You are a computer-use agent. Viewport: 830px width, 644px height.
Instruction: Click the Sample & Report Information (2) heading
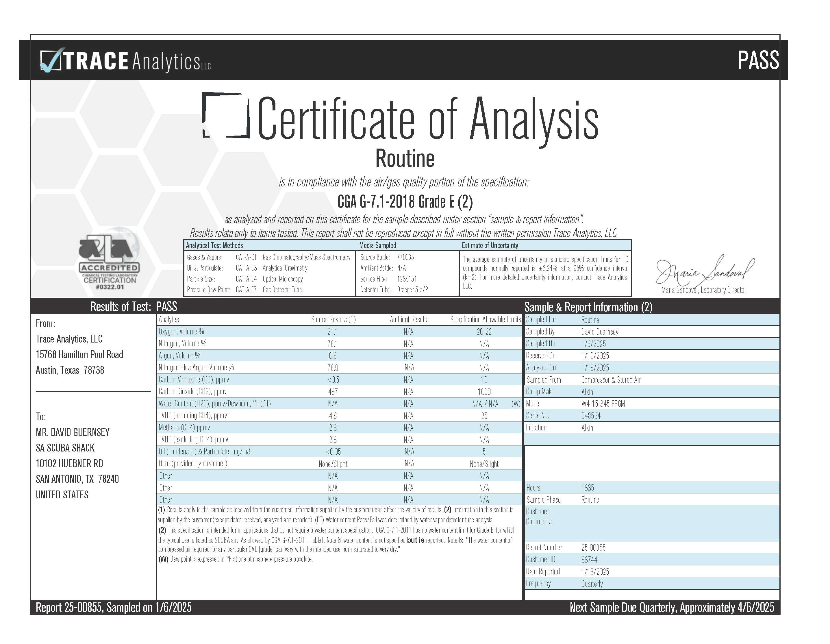588,307
